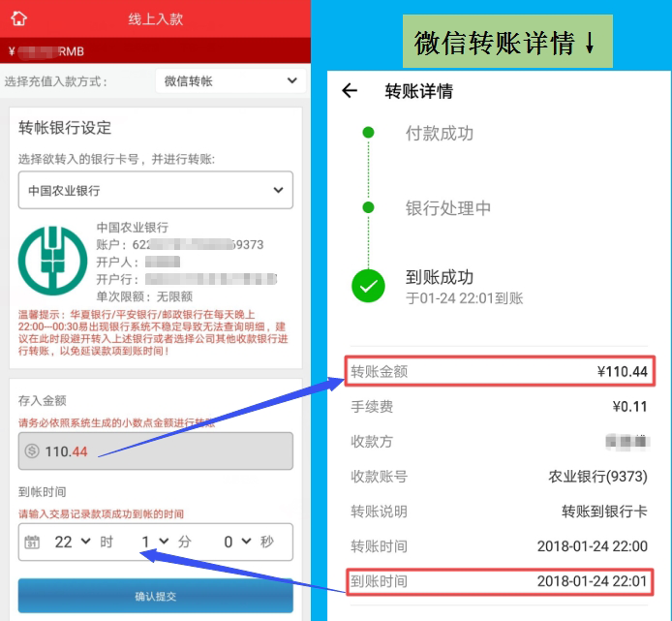Select the 到账时间 2018-01-24 22:01 row
This screenshot has width=672, height=621.
pyautogui.click(x=499, y=581)
